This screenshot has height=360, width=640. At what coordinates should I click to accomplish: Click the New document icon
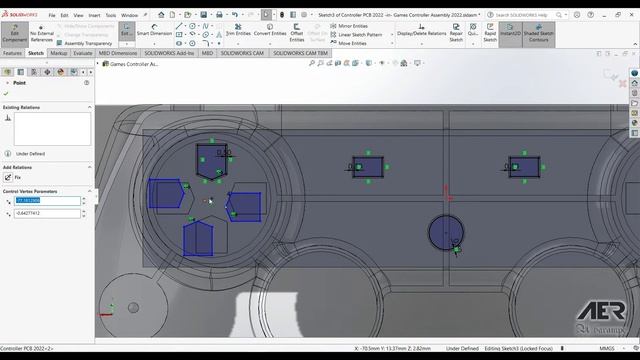click(x=173, y=15)
